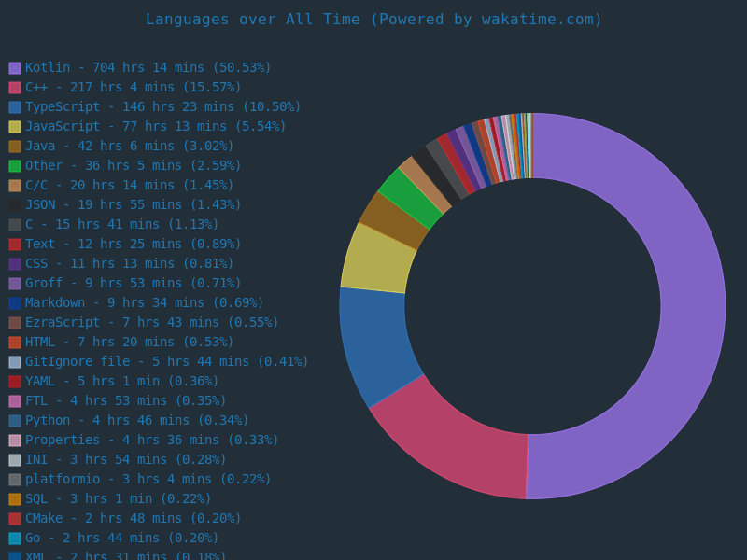
Task: Click the TypeScript blue legend swatch
Action: pyautogui.click(x=15, y=107)
